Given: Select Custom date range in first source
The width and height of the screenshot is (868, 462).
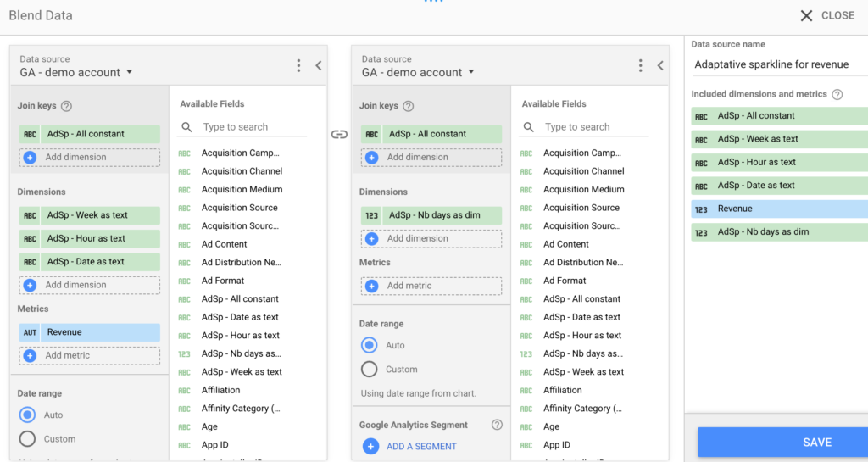Looking at the screenshot, I should [27, 439].
